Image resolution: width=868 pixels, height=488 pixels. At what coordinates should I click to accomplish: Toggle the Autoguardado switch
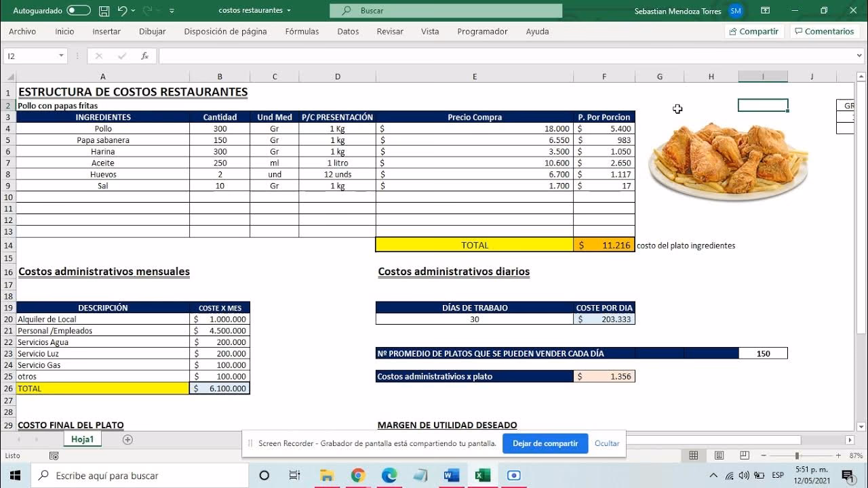[79, 11]
